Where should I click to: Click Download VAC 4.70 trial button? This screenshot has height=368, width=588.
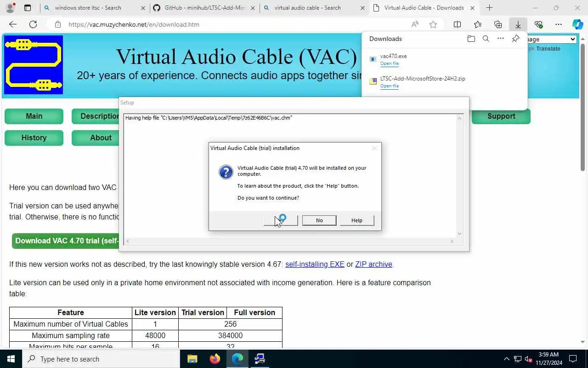tap(65, 241)
